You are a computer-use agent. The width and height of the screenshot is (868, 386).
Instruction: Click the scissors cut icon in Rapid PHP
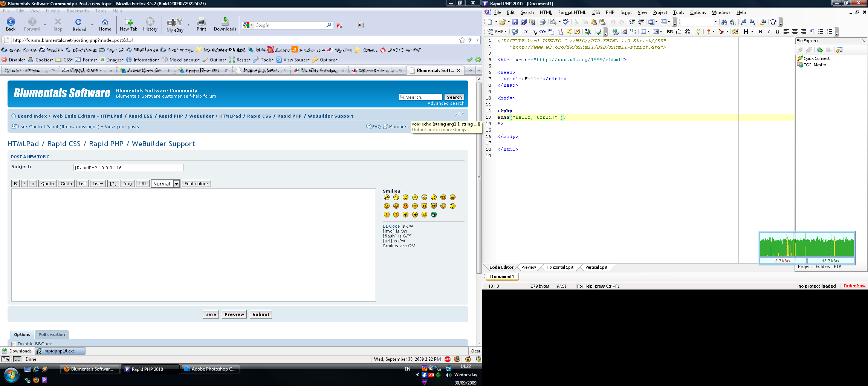click(576, 22)
